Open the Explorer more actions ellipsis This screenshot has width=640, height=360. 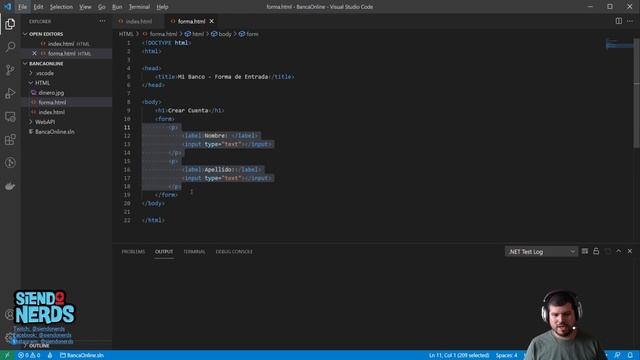pyautogui.click(x=102, y=21)
